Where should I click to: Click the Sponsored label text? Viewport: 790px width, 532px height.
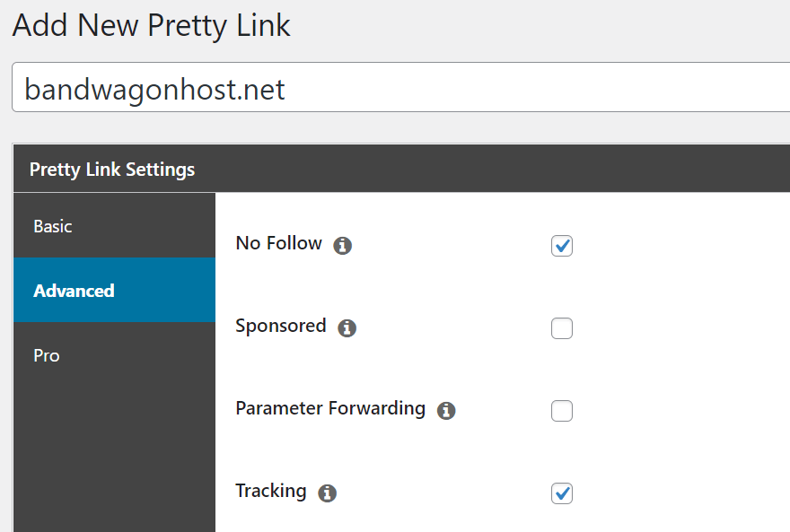(x=281, y=327)
